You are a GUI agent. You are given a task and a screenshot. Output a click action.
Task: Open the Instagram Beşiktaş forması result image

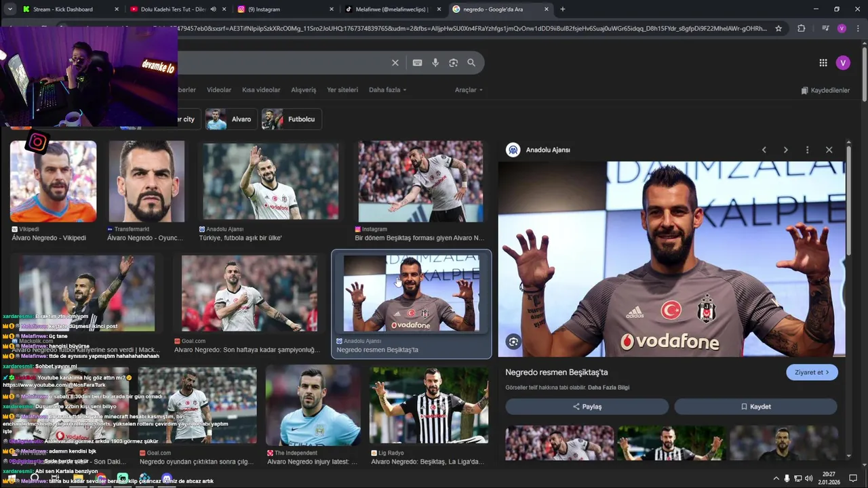pos(420,181)
